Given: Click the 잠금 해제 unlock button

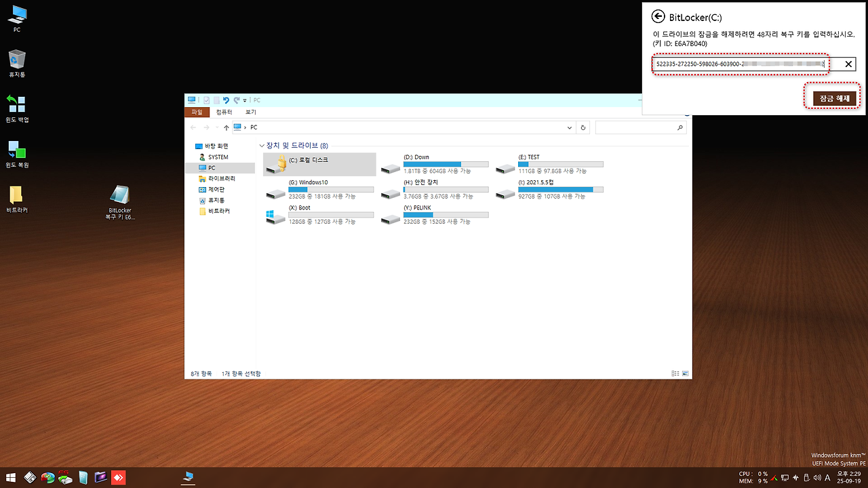Looking at the screenshot, I should click(835, 99).
